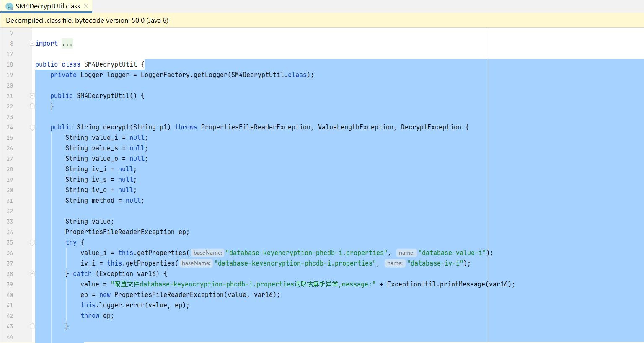The width and height of the screenshot is (644, 343).
Task: Select the SM4DecryptUtil.class editor tab
Action: (46, 6)
